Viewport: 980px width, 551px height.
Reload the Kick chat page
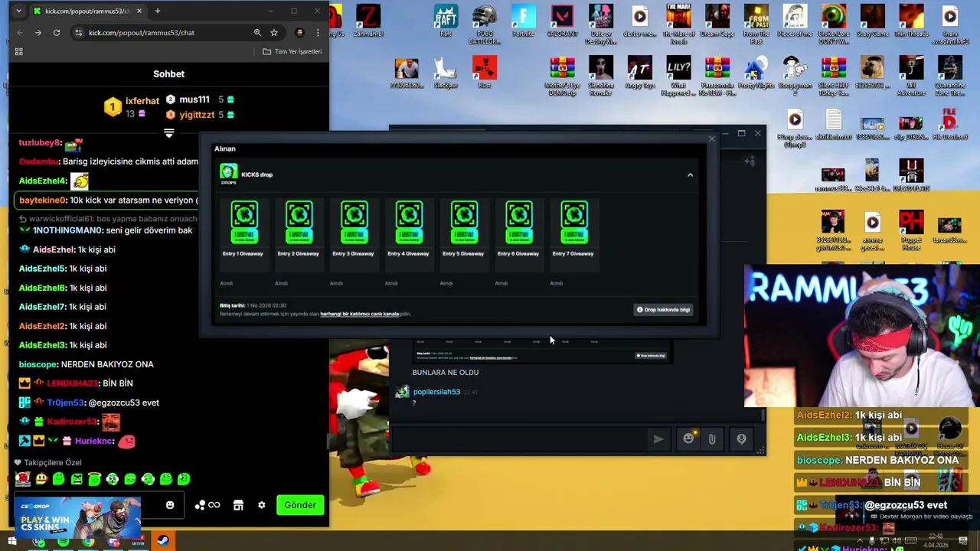(x=57, y=33)
